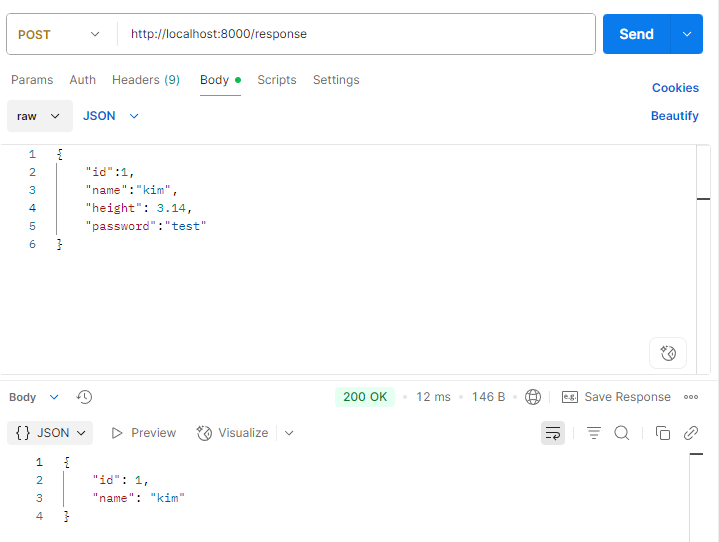The image size is (719, 542).
Task: Click the green dot on the Body tab
Action: coord(238,80)
